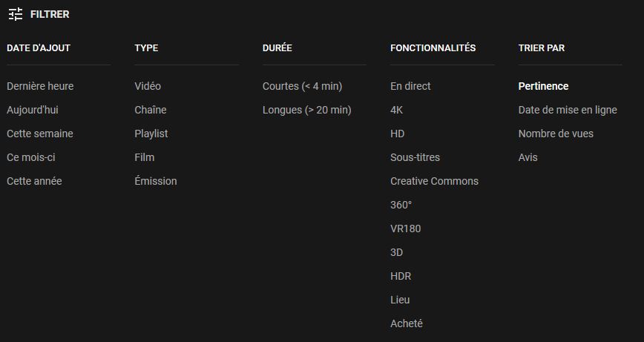The image size is (644, 342).
Task: Select Longues (> 20 min) duration
Action: [x=306, y=110]
